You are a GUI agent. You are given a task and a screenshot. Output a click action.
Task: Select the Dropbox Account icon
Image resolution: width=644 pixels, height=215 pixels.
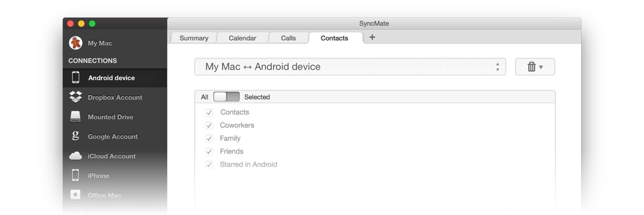click(76, 97)
